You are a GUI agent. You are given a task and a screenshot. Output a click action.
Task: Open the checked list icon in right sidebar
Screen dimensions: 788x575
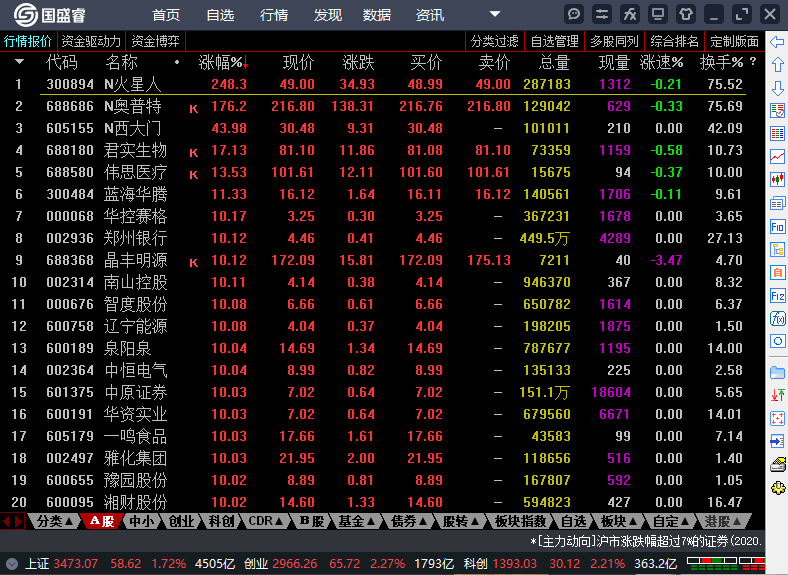[777, 111]
